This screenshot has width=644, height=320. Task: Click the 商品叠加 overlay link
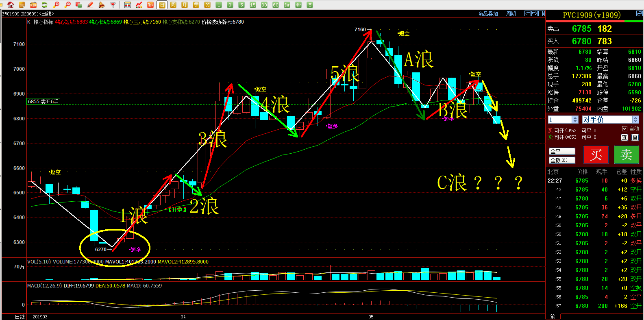click(488, 14)
